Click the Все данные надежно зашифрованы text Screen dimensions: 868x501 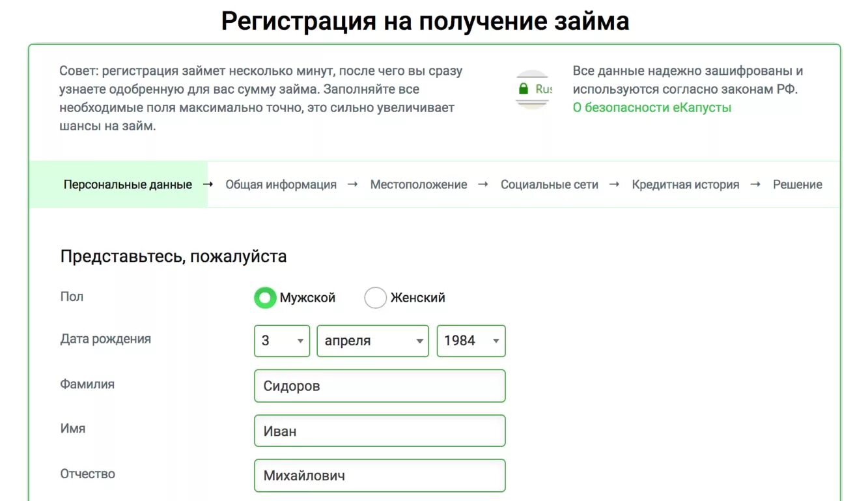[688, 80]
